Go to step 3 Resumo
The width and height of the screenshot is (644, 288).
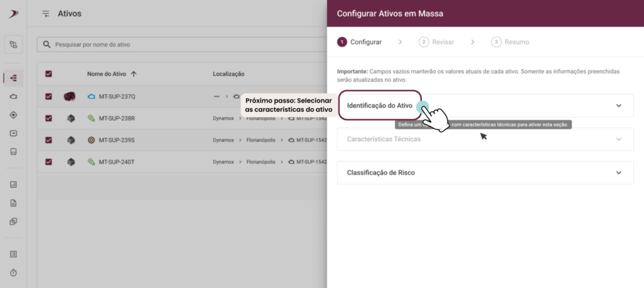click(510, 42)
